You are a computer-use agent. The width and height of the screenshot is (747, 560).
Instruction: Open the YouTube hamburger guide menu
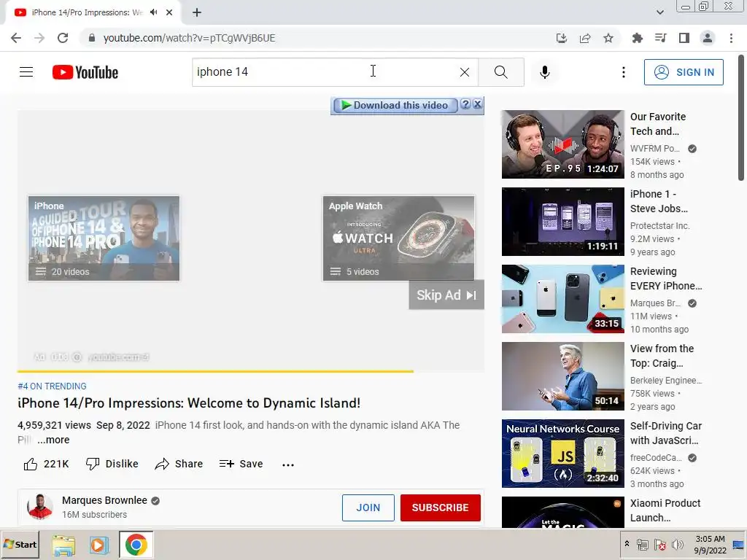click(x=26, y=72)
